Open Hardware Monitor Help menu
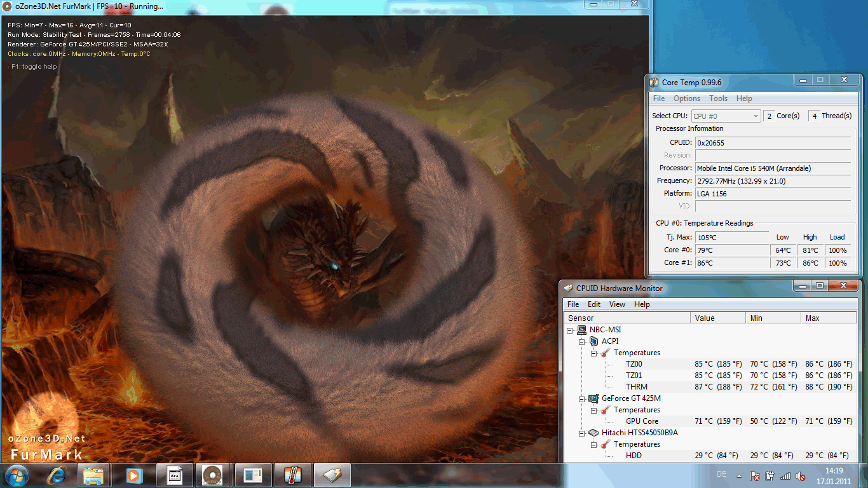 point(642,304)
